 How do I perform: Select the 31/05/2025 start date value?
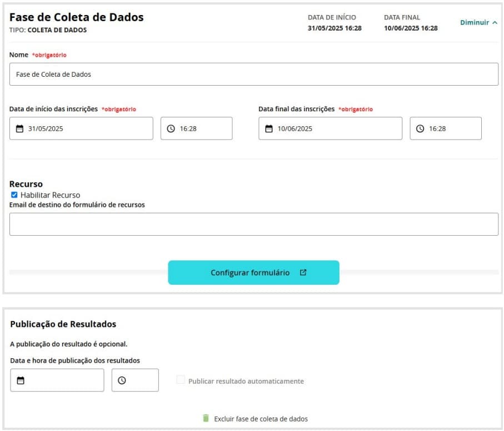pyautogui.click(x=46, y=128)
